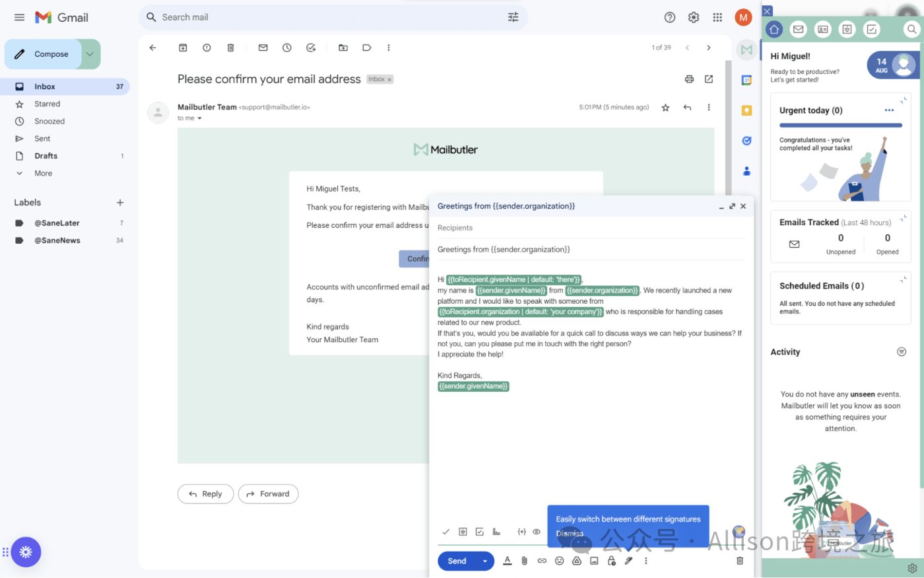Image resolution: width=924 pixels, height=578 pixels.
Task: Insert placeholder using the {+} icon
Action: click(x=521, y=532)
